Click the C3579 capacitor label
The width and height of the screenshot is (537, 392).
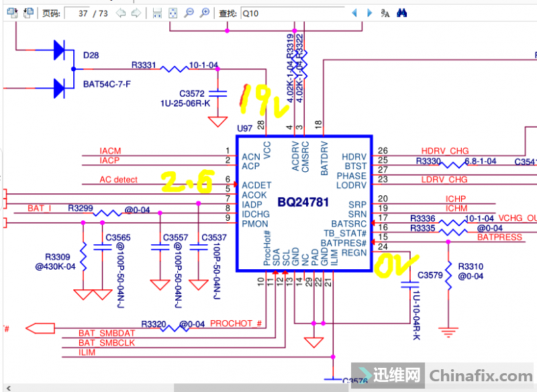click(x=430, y=275)
